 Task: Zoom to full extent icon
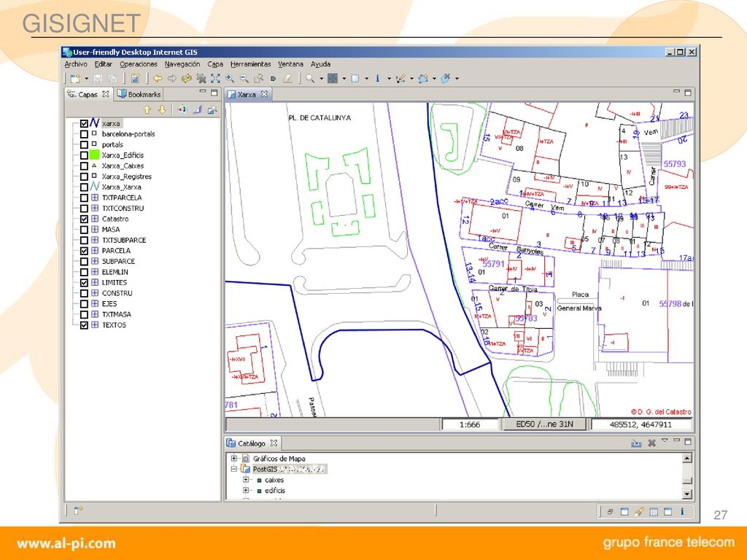click(x=215, y=79)
